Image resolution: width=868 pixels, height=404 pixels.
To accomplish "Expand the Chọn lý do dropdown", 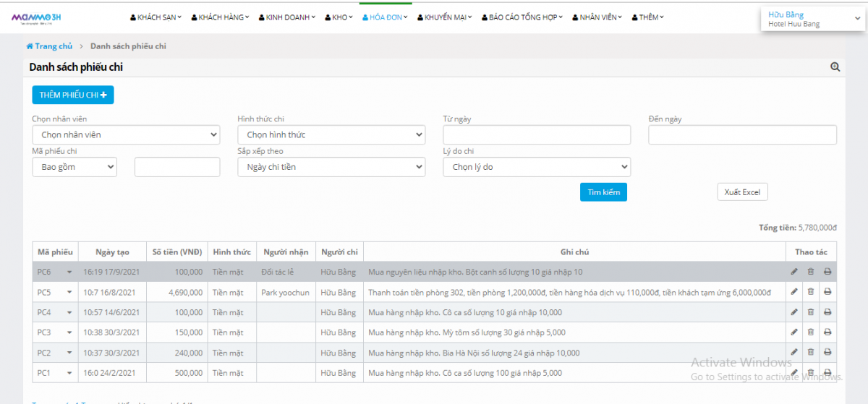I will click(x=537, y=167).
